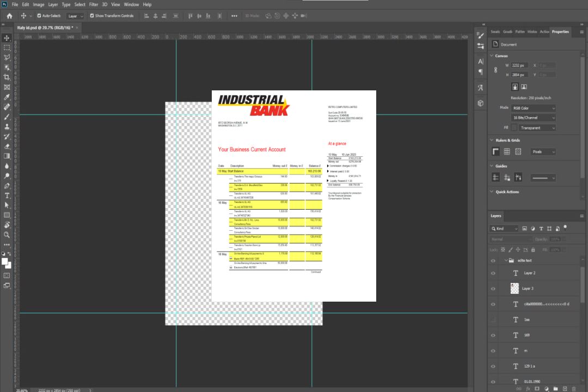The image size is (588, 392).
Task: Select the Polygonal Lasso tool
Action: coord(7,57)
